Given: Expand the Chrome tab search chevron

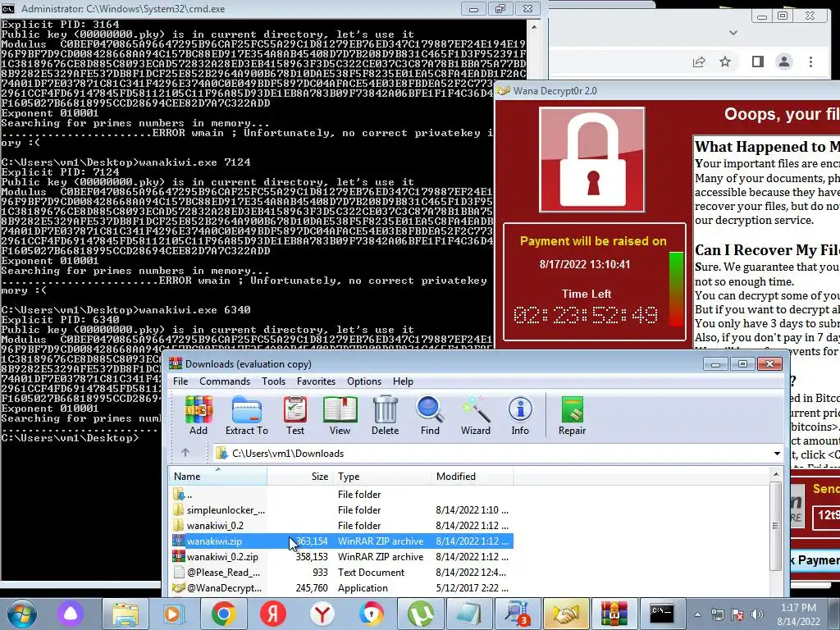Looking at the screenshot, I should (x=733, y=33).
